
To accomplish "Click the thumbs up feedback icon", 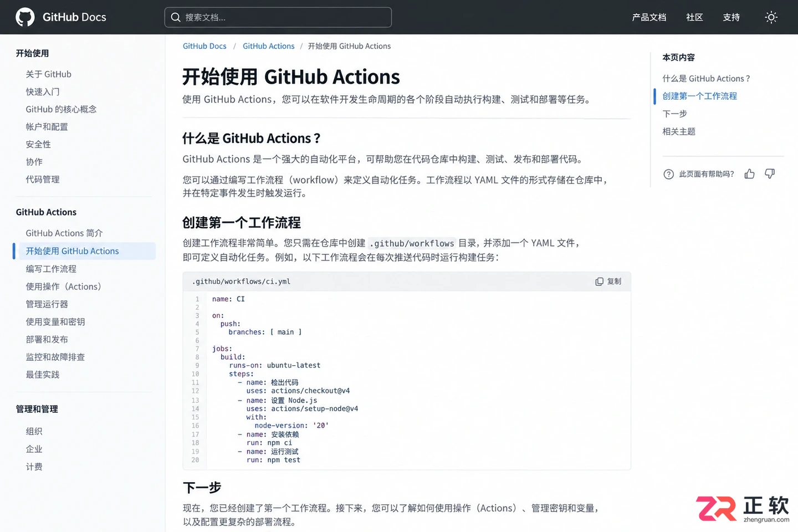I will click(x=749, y=174).
